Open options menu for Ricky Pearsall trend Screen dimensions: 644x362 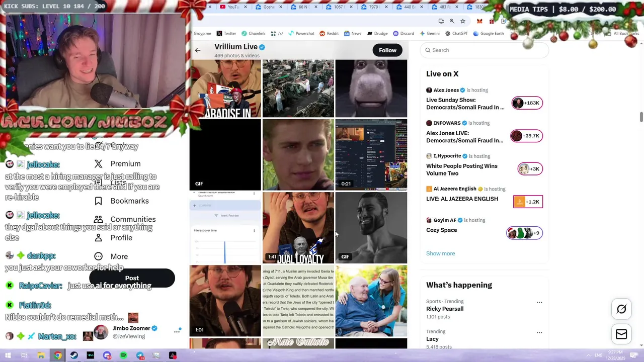[x=539, y=303]
